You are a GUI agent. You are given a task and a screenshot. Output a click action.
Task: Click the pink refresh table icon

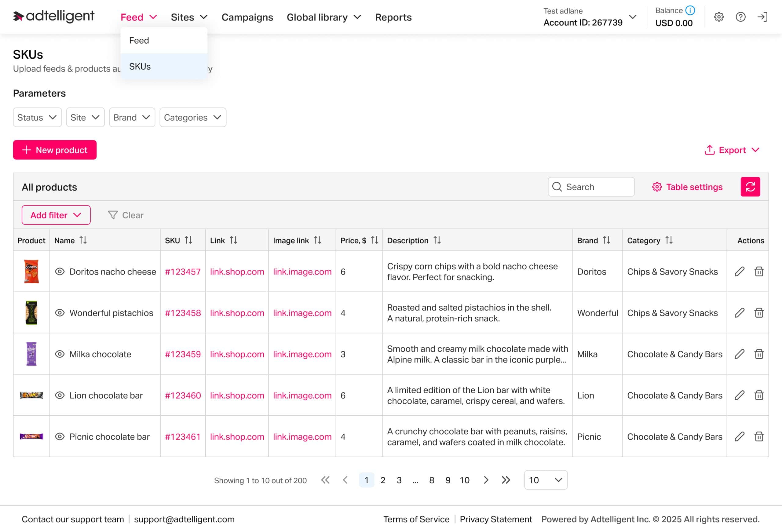[750, 187]
